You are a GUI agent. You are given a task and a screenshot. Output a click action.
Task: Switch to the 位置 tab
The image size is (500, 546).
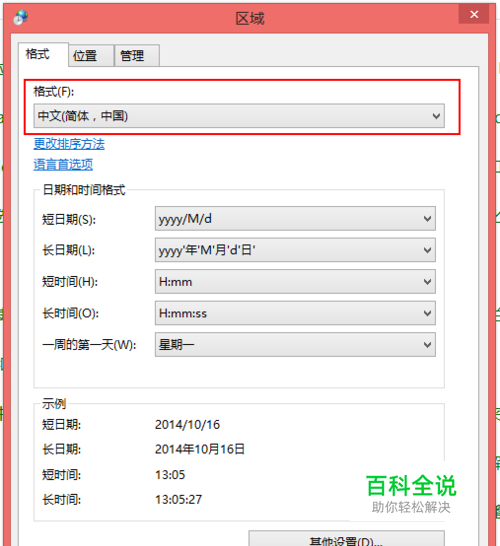pyautogui.click(x=91, y=55)
